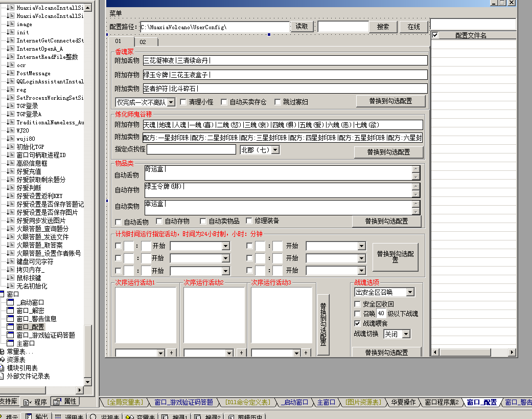The width and height of the screenshot is (532, 419).
Task: Click the init subroutine icon
Action: point(11,32)
